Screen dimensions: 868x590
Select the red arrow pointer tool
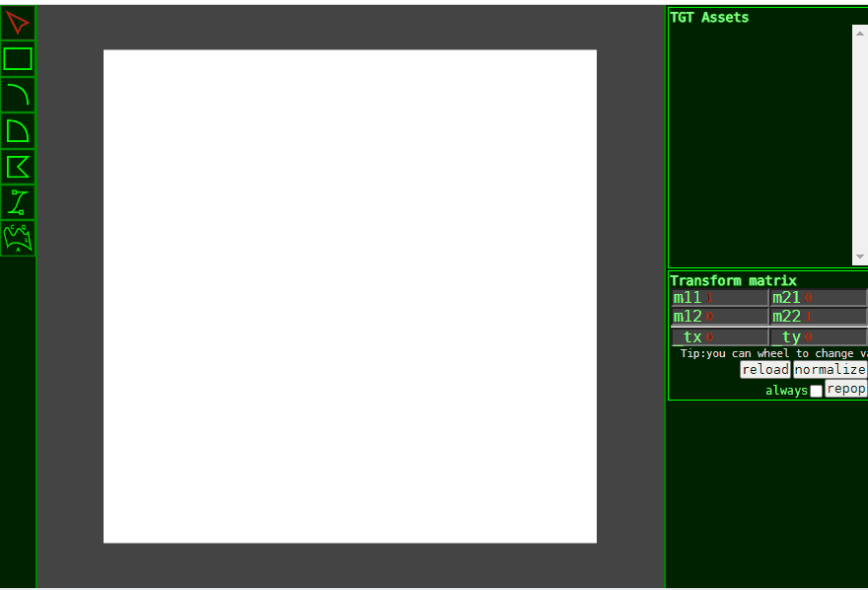(18, 24)
